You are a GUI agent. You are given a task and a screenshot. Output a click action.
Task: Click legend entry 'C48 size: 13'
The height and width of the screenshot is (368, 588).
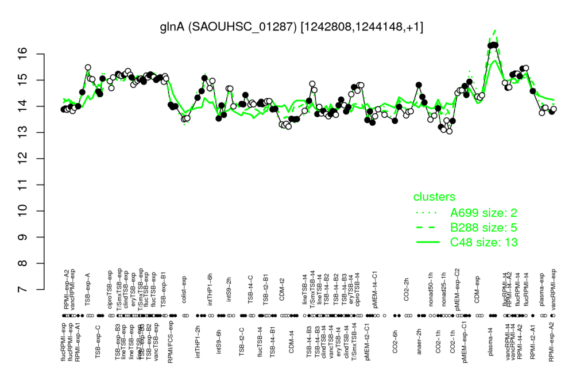click(x=483, y=242)
